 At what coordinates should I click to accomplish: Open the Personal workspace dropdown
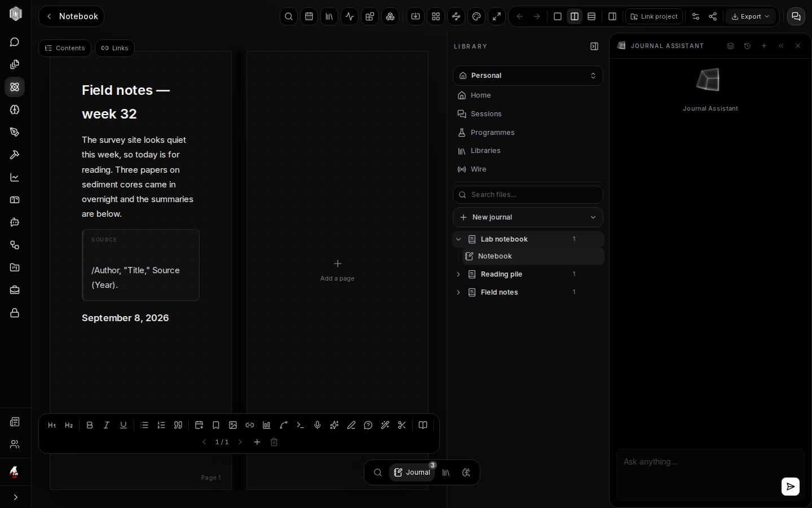pyautogui.click(x=528, y=76)
